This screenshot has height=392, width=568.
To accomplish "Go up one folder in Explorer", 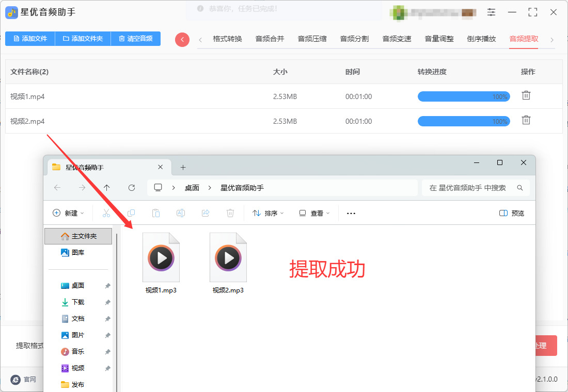I will (106, 188).
